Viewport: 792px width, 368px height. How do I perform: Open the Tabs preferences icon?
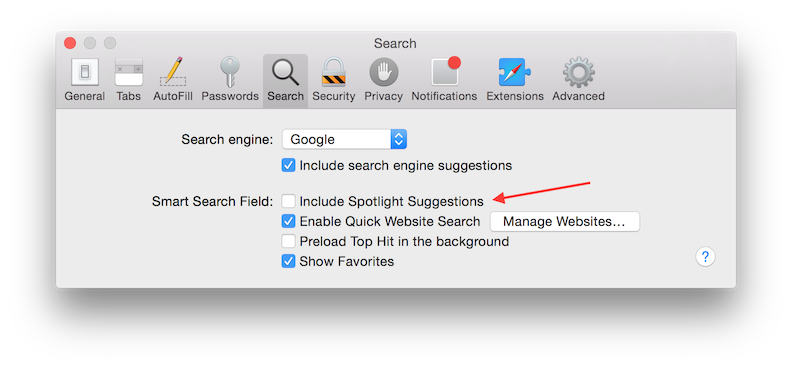(129, 72)
